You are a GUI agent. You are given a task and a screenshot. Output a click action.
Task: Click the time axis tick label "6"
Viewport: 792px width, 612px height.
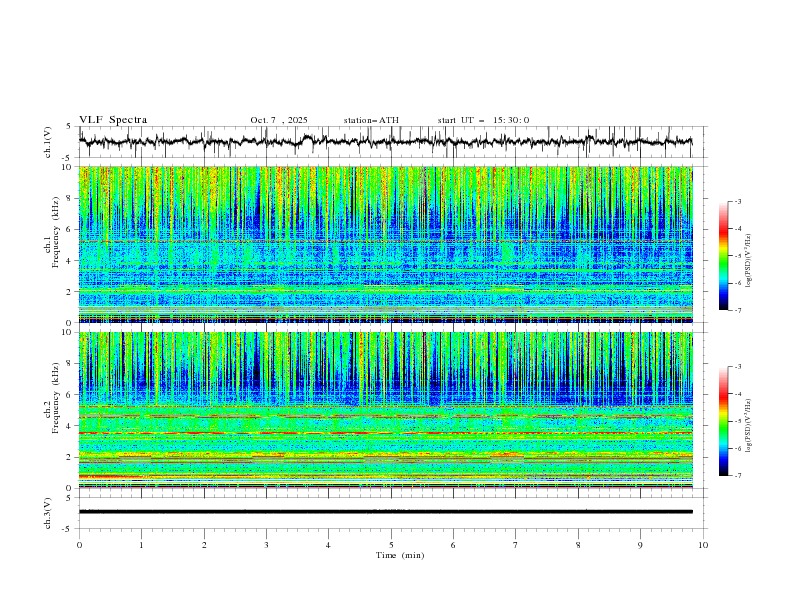[x=453, y=545]
